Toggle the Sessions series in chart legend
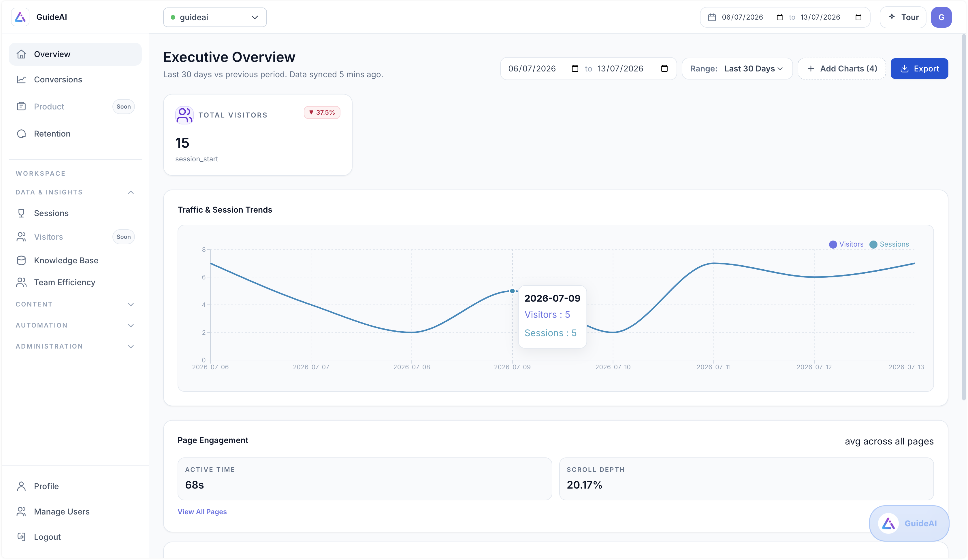 click(889, 244)
